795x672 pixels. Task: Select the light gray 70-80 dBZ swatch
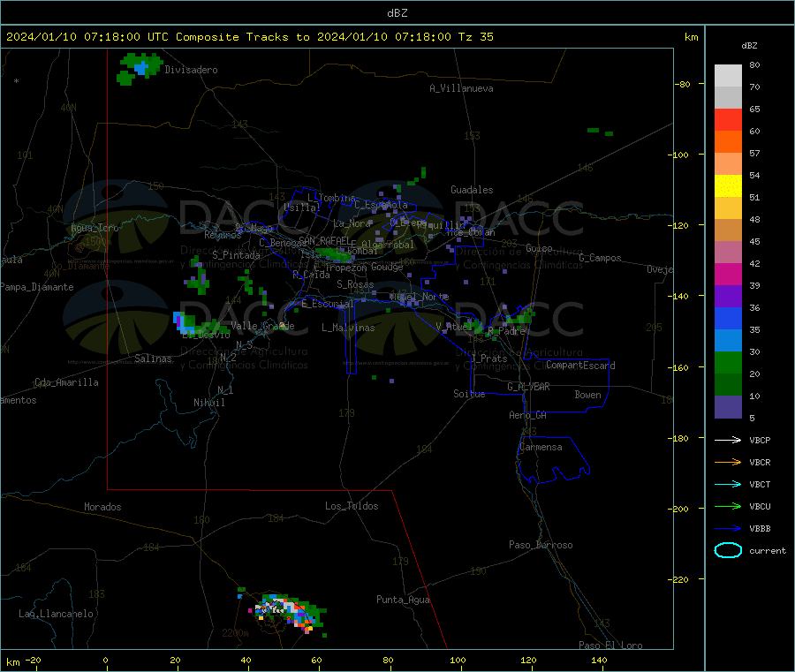click(728, 76)
